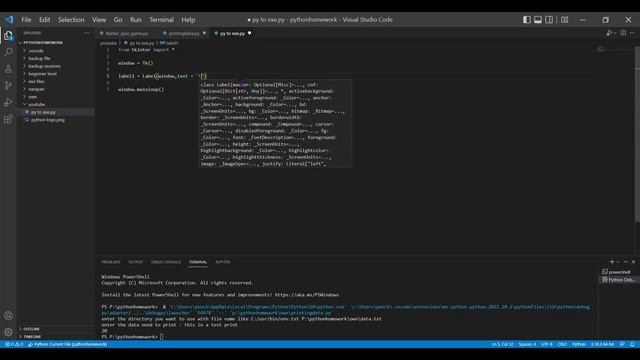Switch to Debug Console panel tab
The width and height of the screenshot is (640, 360).
[166, 262]
